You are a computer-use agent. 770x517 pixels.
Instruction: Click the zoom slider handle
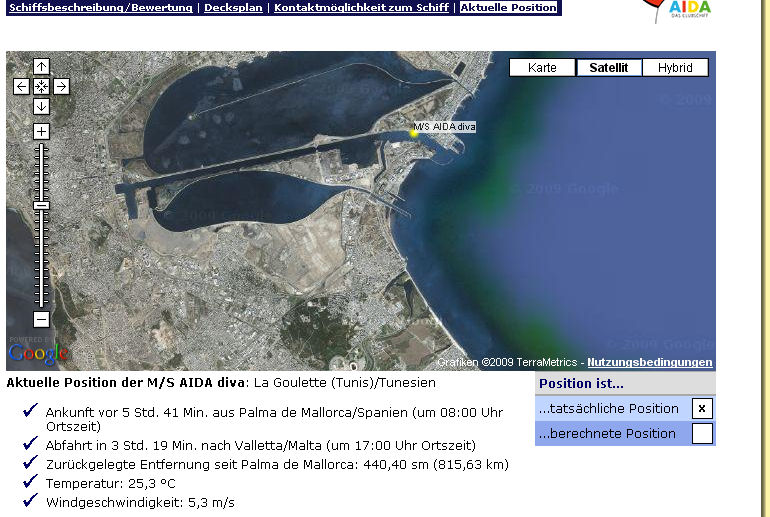pyautogui.click(x=41, y=205)
